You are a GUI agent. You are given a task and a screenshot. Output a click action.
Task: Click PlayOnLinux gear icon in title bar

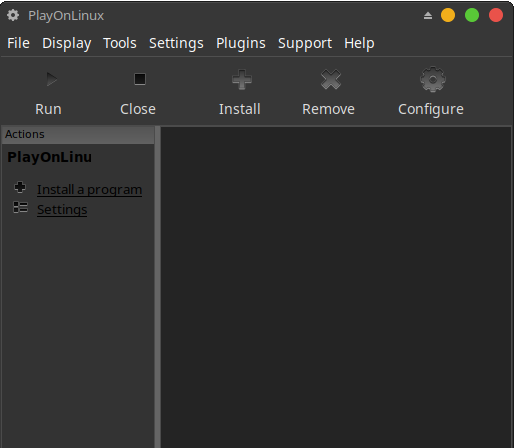(x=13, y=15)
